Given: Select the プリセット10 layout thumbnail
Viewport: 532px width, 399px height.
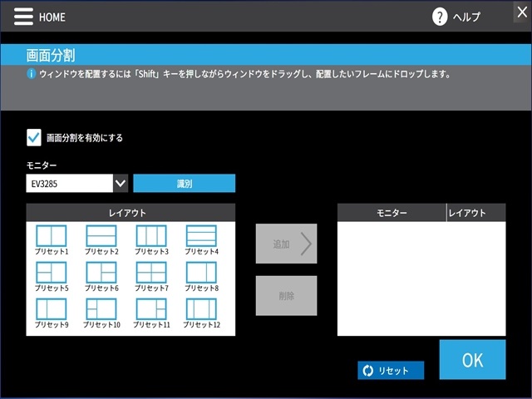Looking at the screenshot, I should 101,308.
